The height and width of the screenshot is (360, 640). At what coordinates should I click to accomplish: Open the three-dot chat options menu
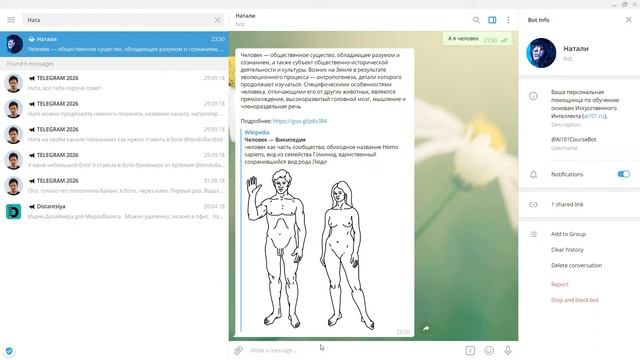point(508,20)
